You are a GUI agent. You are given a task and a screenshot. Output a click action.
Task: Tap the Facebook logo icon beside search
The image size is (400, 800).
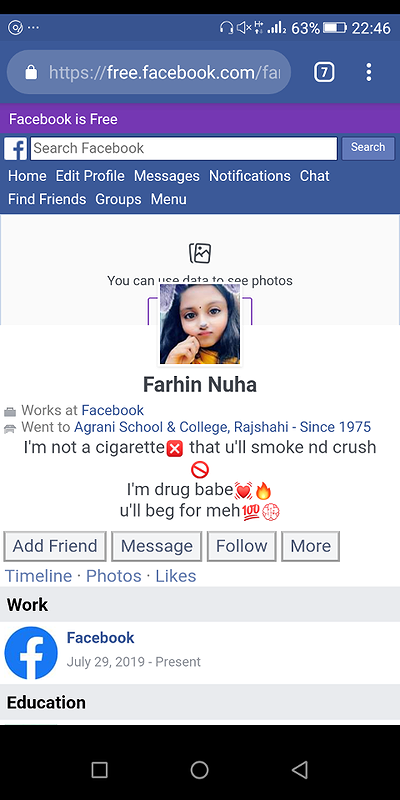(16, 149)
